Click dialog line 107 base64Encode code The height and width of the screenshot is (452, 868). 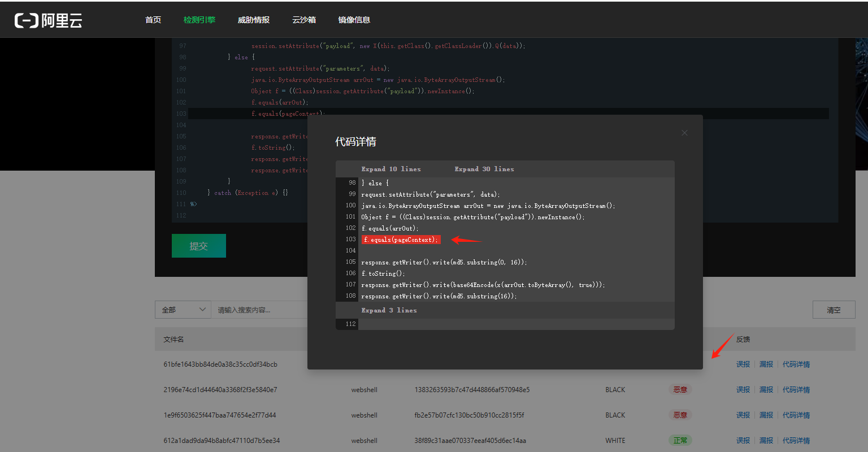pyautogui.click(x=483, y=285)
